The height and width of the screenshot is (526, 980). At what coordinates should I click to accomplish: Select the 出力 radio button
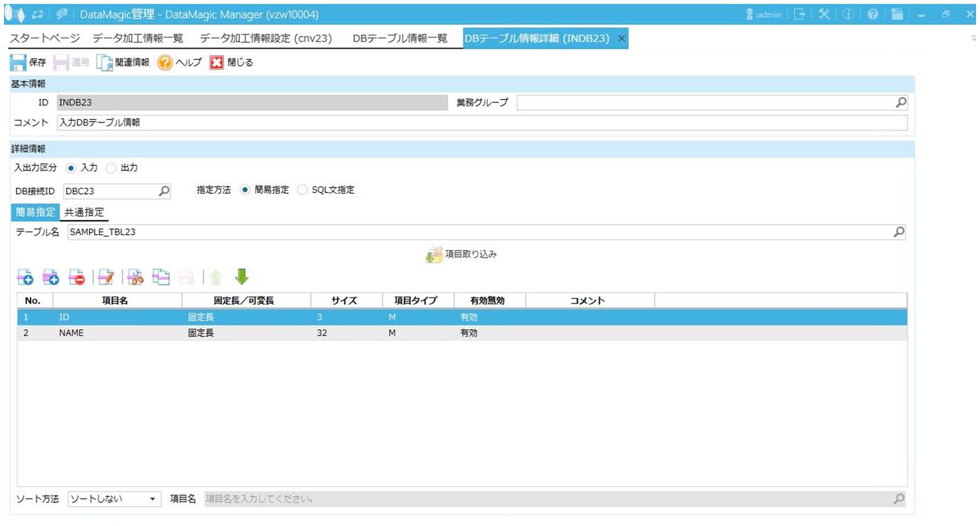point(111,168)
